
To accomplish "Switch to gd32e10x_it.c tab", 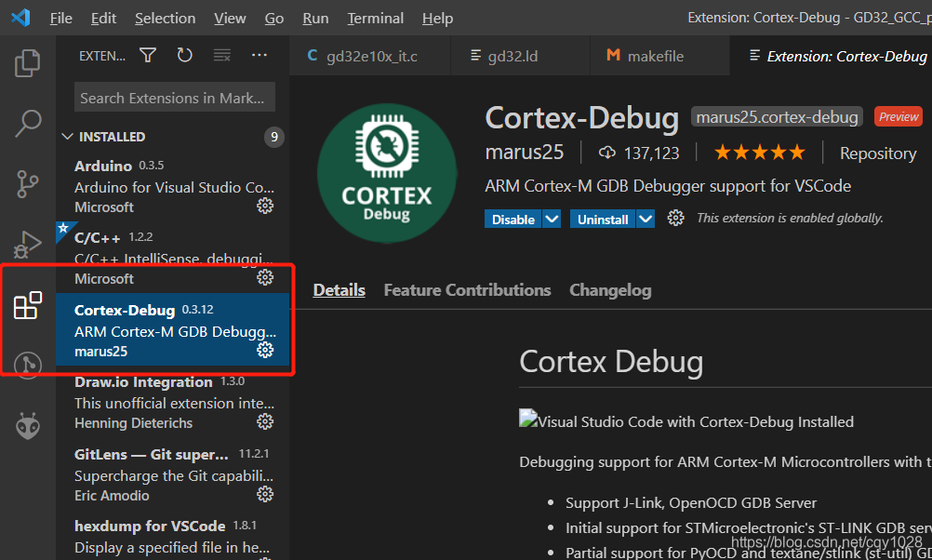I will [369, 56].
